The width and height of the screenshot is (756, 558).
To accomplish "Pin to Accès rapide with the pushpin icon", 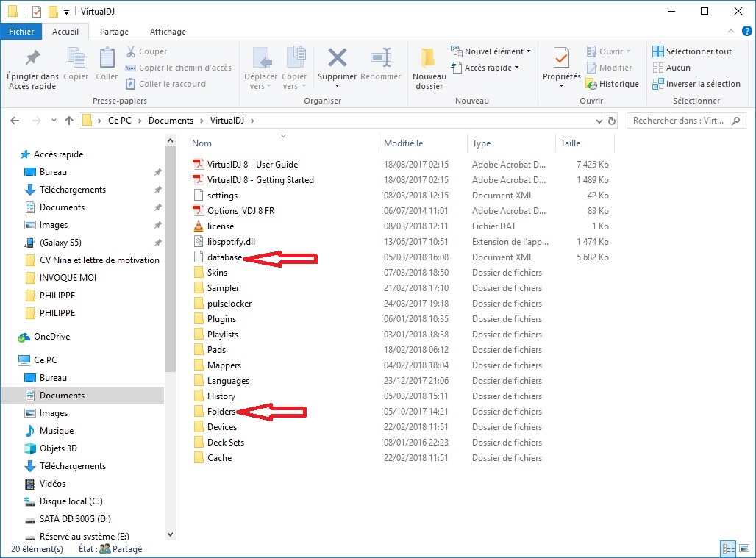I will (x=32, y=59).
